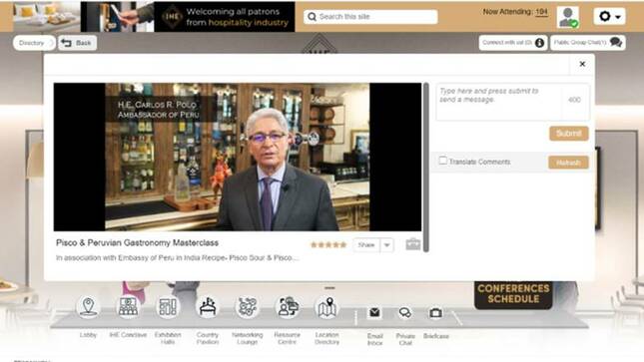Open the Conferences Schedule banner
Image resolution: width=644 pixels, height=362 pixels.
(513, 294)
